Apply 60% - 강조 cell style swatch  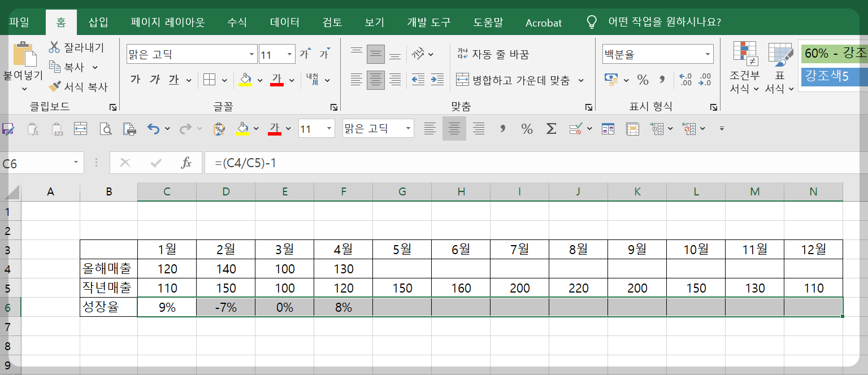834,53
